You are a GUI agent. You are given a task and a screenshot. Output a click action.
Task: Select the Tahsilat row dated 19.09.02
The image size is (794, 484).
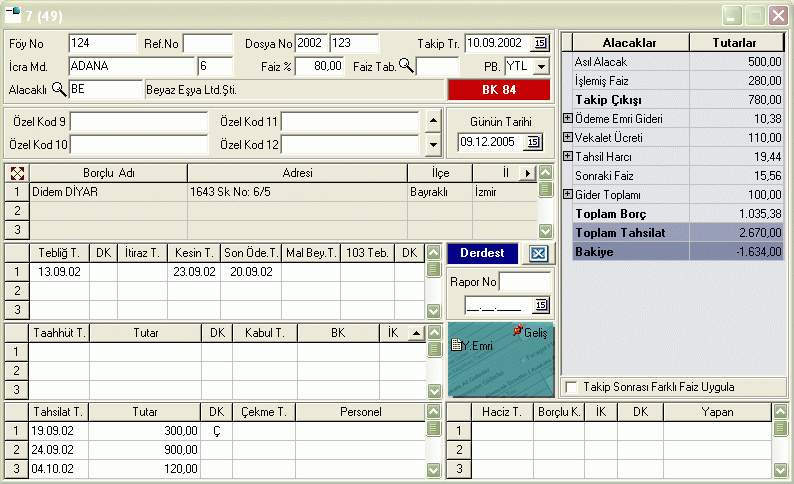pos(58,431)
